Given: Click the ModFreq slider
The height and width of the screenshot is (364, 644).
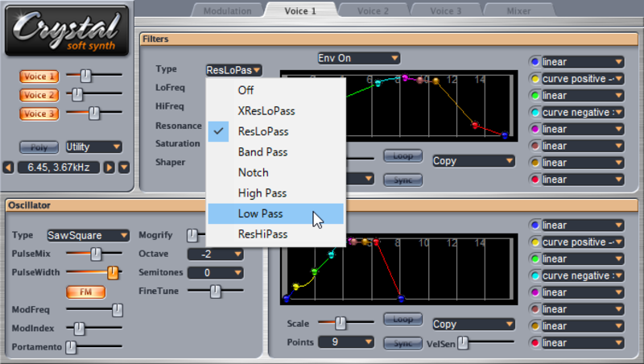Looking at the screenshot, I should [94, 310].
